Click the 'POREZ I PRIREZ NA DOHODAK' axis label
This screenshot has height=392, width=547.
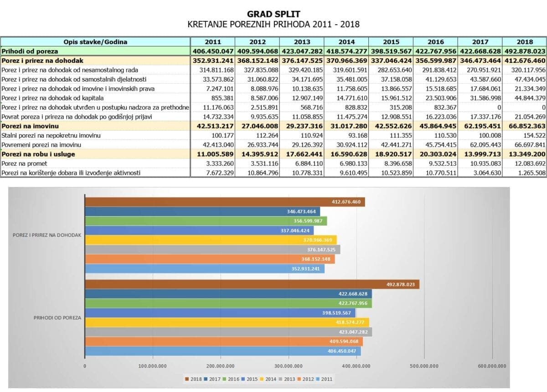pyautogui.click(x=48, y=235)
